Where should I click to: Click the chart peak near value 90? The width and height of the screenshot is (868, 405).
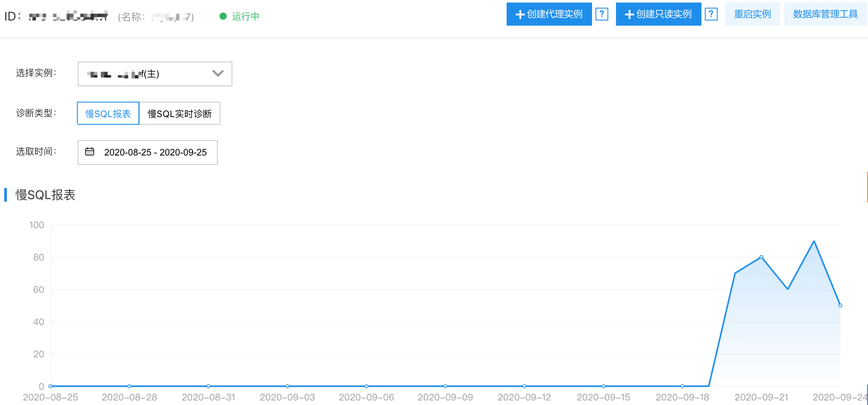tap(814, 241)
